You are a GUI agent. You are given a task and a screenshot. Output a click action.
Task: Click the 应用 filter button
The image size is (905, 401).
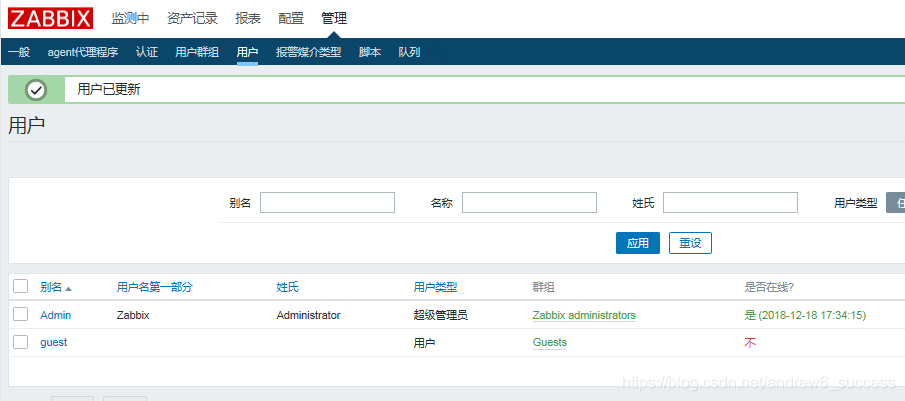pyautogui.click(x=638, y=243)
